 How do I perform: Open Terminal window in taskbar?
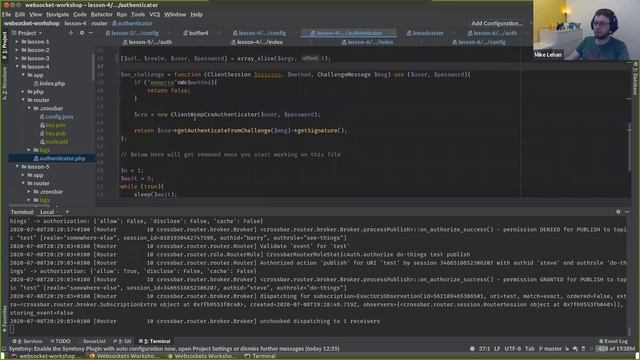[260, 356]
